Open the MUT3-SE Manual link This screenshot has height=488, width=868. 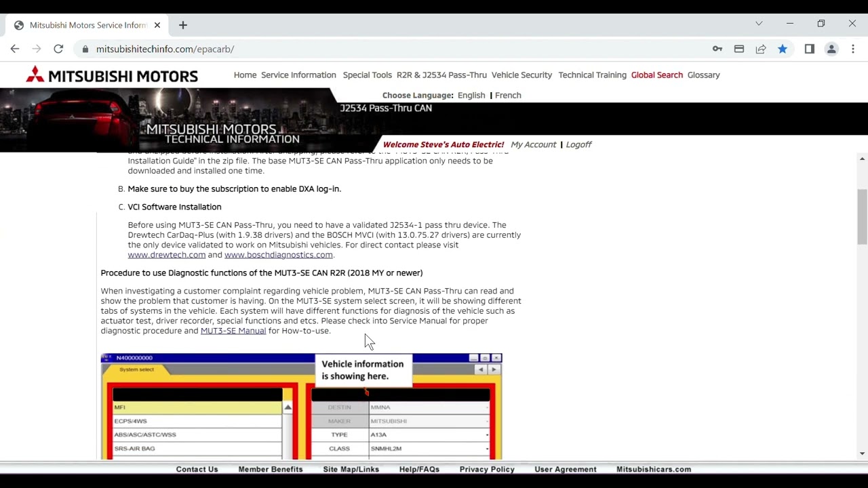[233, 331]
